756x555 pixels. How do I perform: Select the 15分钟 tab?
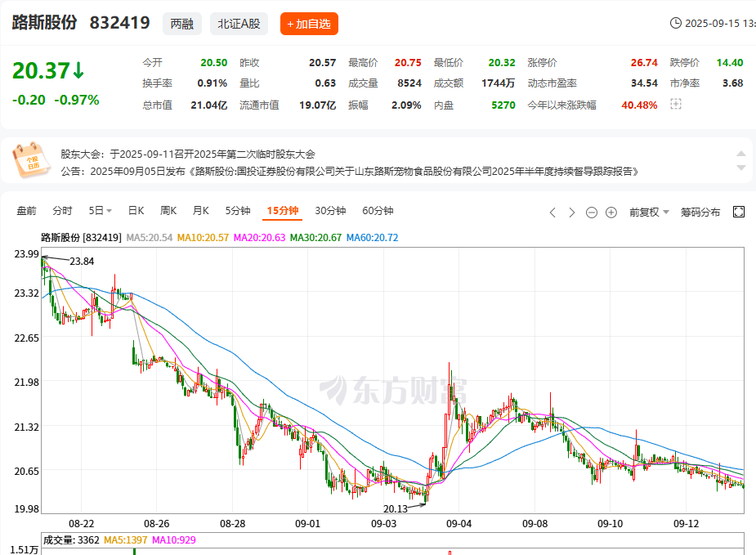[x=283, y=211]
